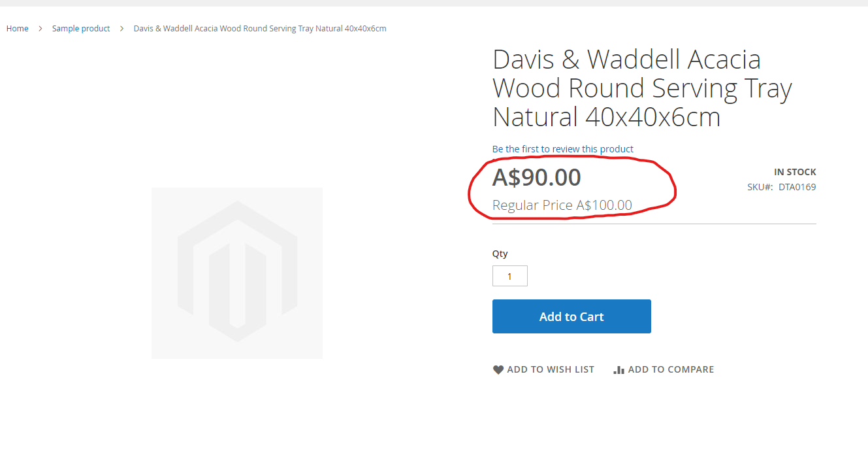
Task: Go to the Home breadcrumb link
Action: tap(18, 29)
